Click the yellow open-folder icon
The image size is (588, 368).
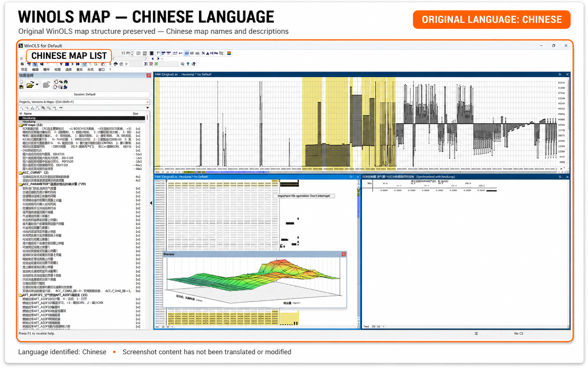tap(30, 85)
